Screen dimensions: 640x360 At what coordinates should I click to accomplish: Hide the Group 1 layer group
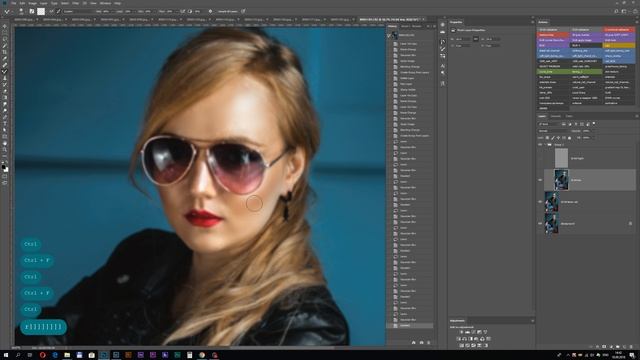click(x=540, y=145)
